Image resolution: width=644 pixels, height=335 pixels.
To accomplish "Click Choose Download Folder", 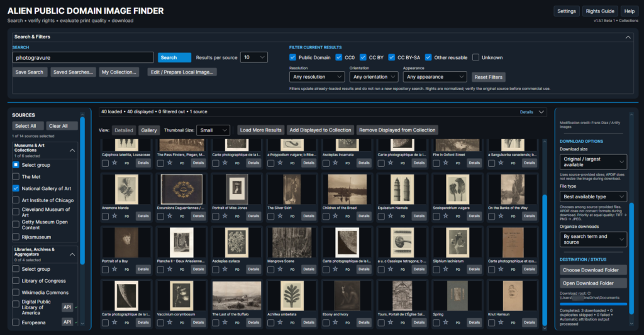I will (x=593, y=270).
